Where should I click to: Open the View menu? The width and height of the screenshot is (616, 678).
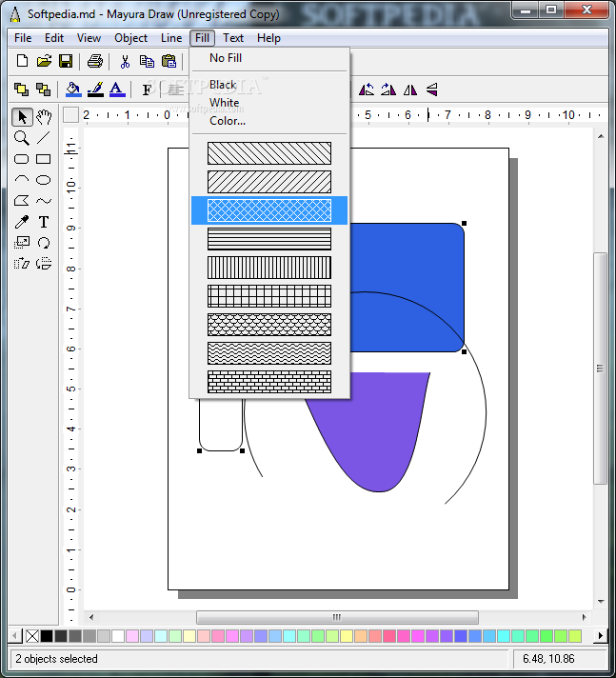point(89,38)
